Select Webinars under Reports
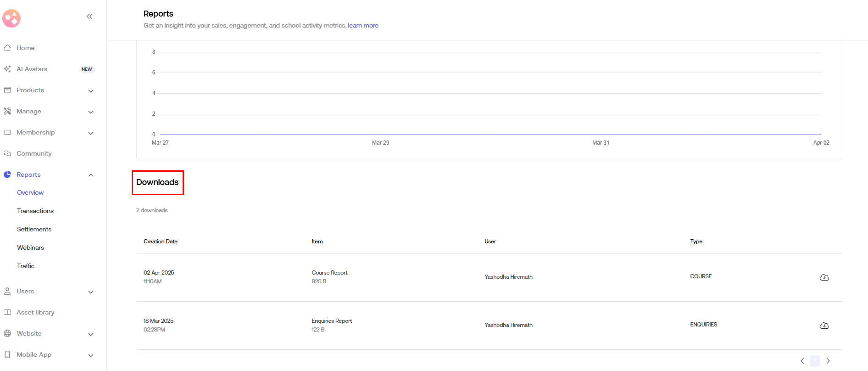The width and height of the screenshot is (868, 371). pyautogui.click(x=30, y=247)
